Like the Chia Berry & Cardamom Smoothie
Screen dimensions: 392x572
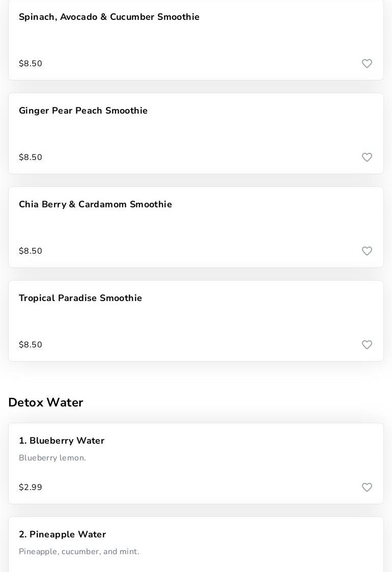367,251
